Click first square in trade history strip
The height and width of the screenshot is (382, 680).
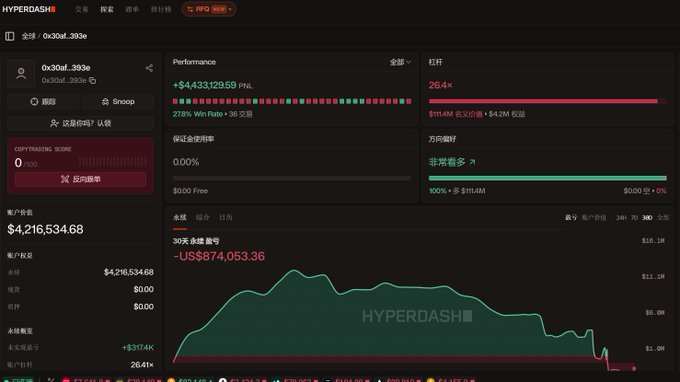[x=175, y=101]
